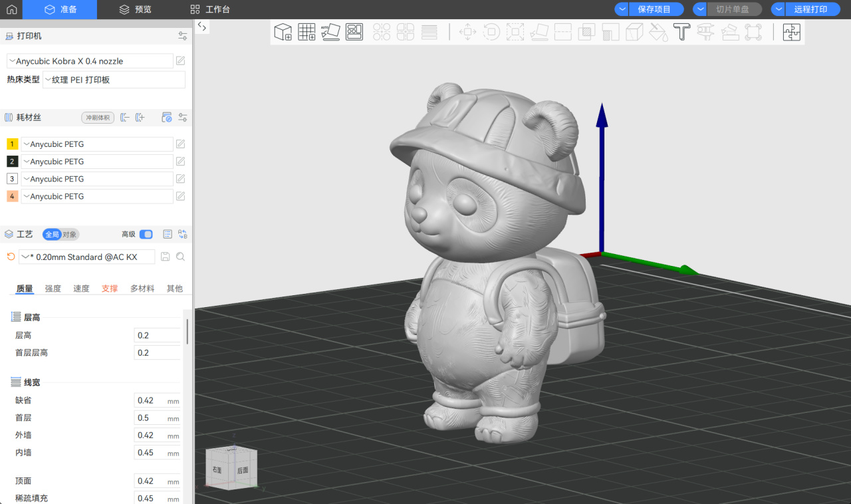
Task: Click the arrange all objects icon
Action: coord(354,32)
